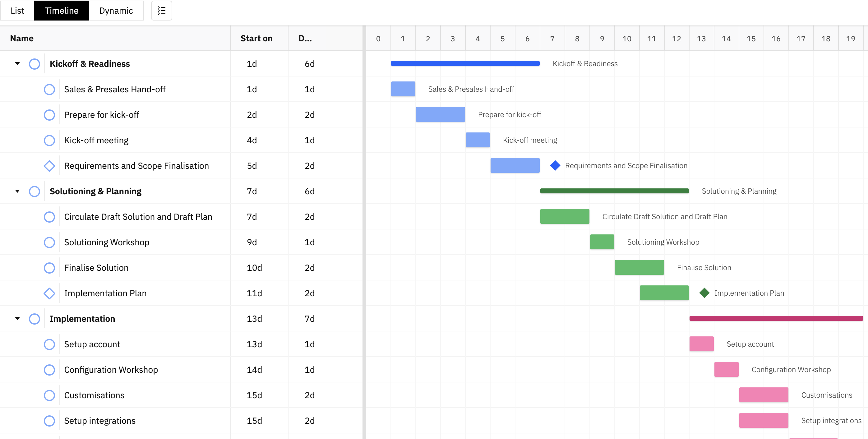Collapse the Implementation section
The width and height of the screenshot is (868, 439).
(x=17, y=319)
